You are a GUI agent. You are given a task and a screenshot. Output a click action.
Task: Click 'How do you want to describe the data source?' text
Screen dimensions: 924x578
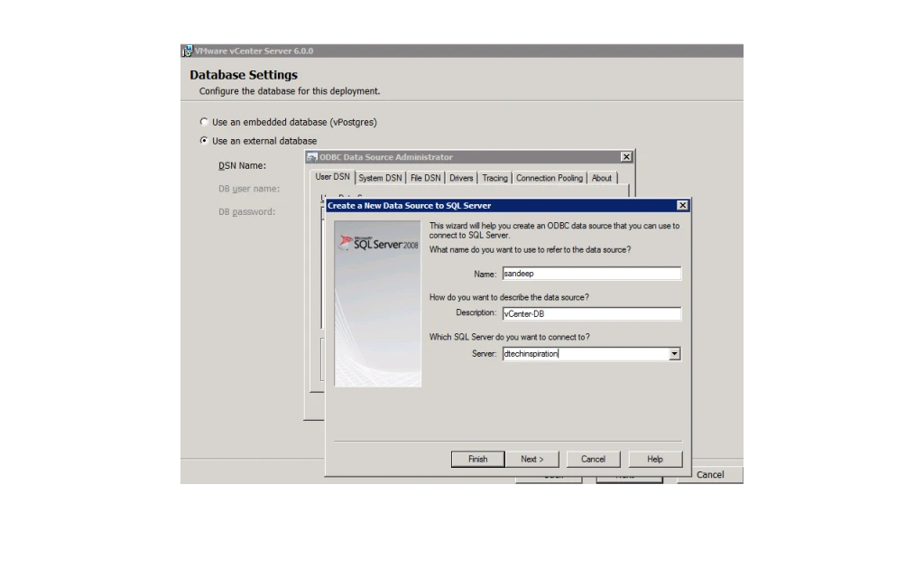coord(509,297)
